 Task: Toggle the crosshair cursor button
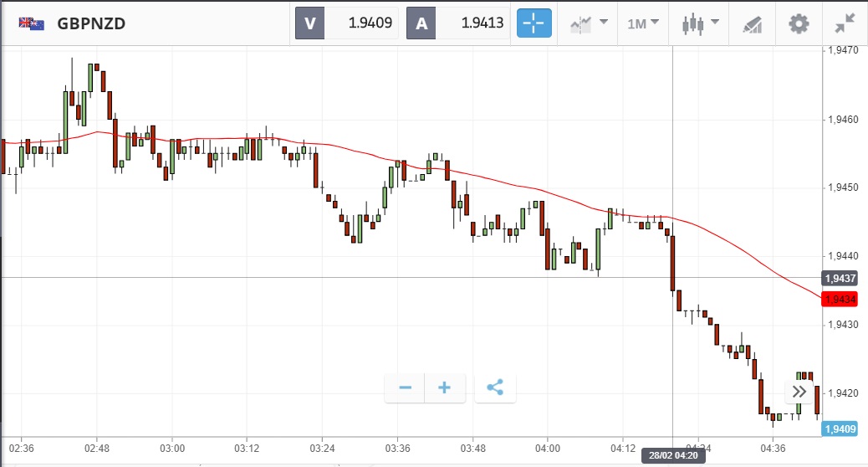click(x=534, y=23)
